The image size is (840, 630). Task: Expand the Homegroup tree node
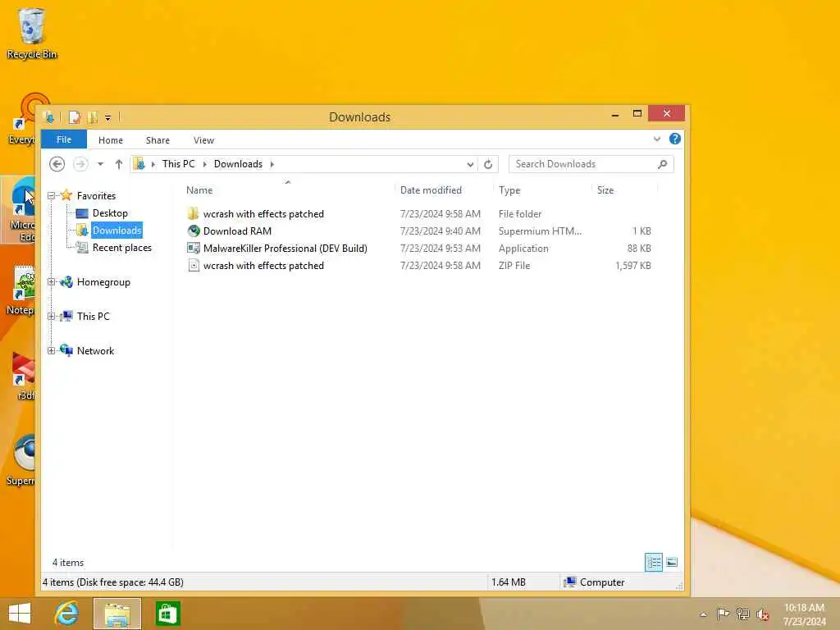(52, 282)
